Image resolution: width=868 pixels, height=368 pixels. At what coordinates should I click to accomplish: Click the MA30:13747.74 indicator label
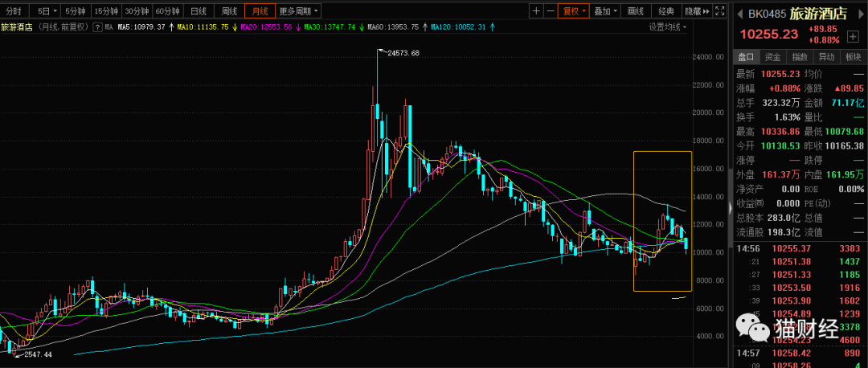coord(332,27)
